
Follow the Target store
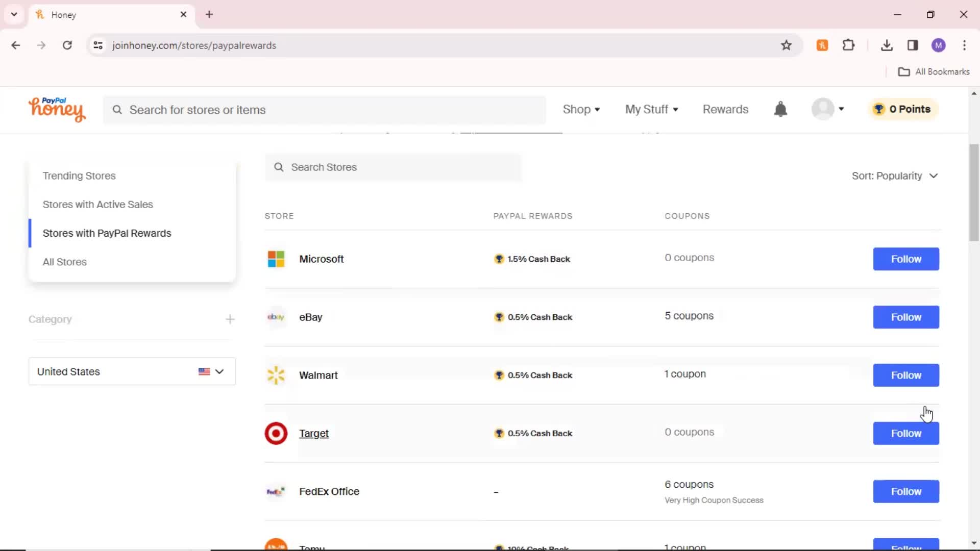(906, 434)
